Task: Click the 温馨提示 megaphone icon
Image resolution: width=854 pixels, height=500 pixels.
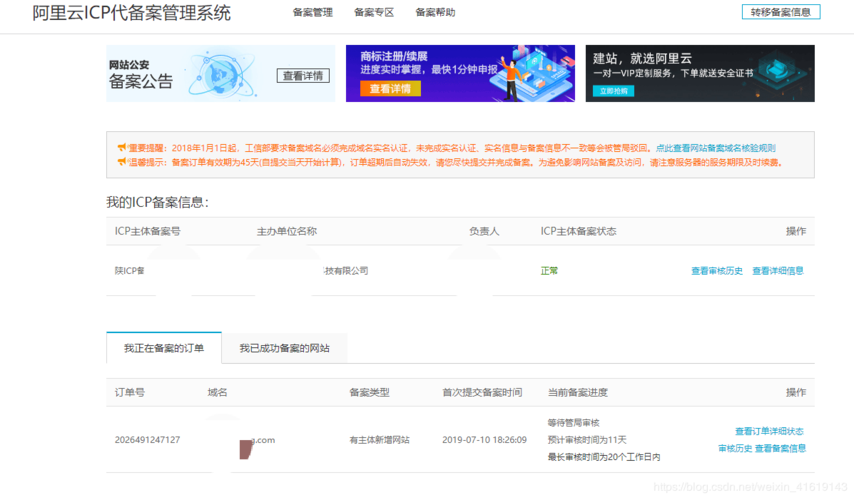Action: 122,162
